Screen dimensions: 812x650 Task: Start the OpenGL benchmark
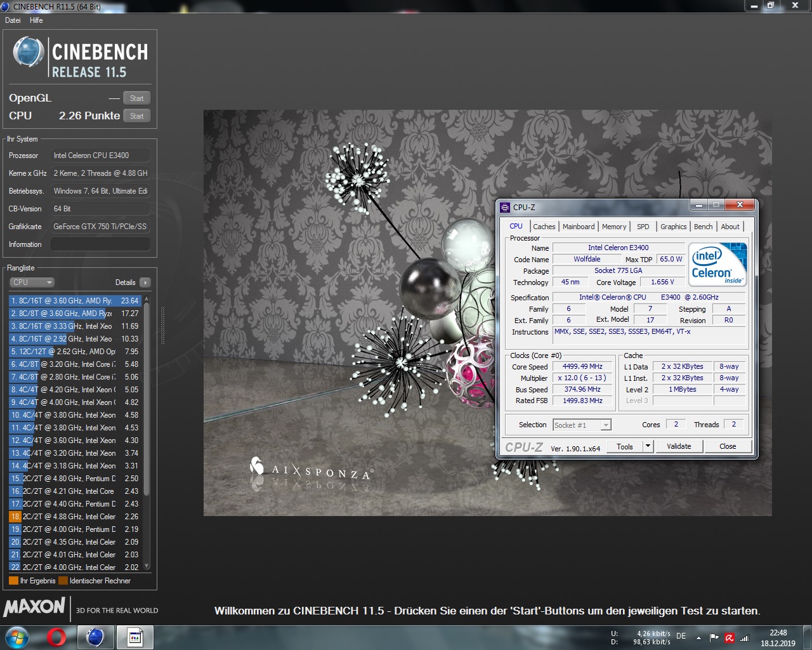pyautogui.click(x=136, y=98)
